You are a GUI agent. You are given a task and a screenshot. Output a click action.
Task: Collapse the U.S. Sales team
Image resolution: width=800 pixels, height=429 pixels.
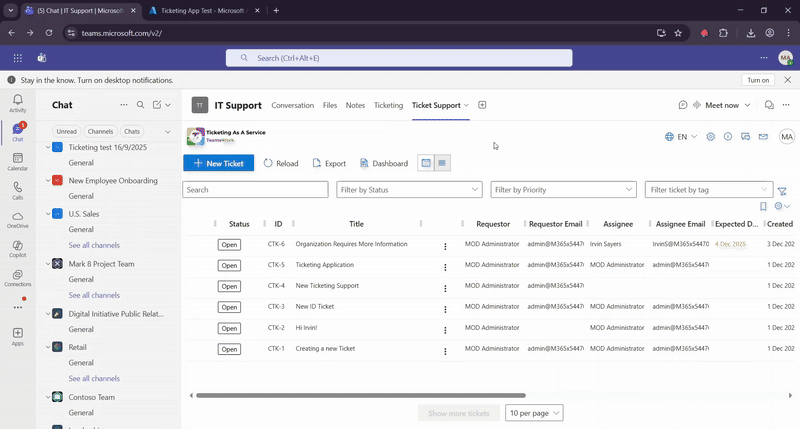(48, 214)
